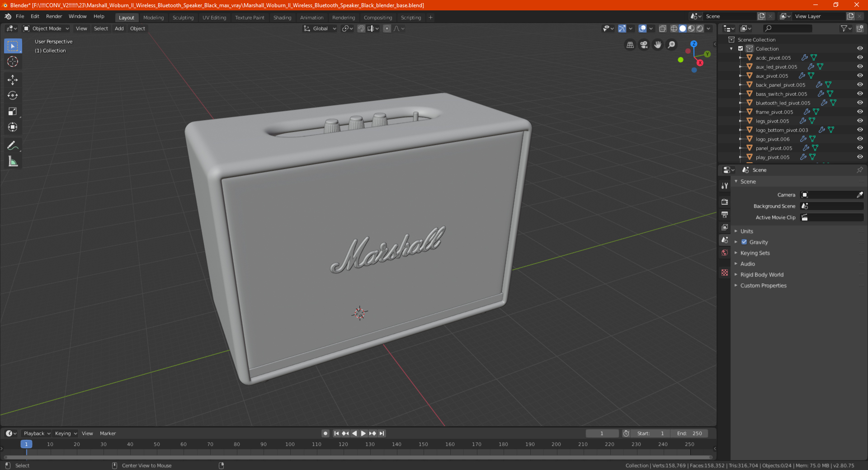The width and height of the screenshot is (868, 470).
Task: Open the Add menu in viewport header
Action: [x=119, y=28]
